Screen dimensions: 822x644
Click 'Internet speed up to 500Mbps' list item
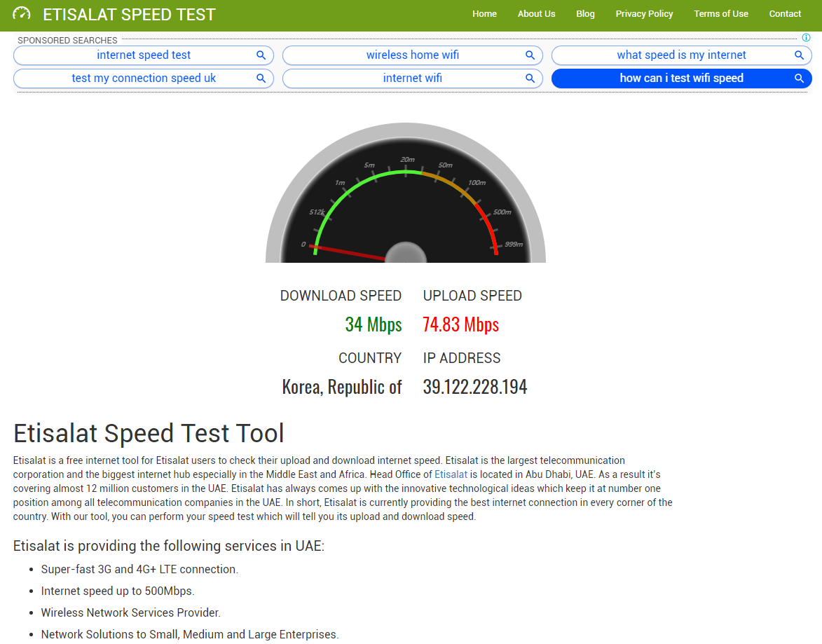(118, 591)
